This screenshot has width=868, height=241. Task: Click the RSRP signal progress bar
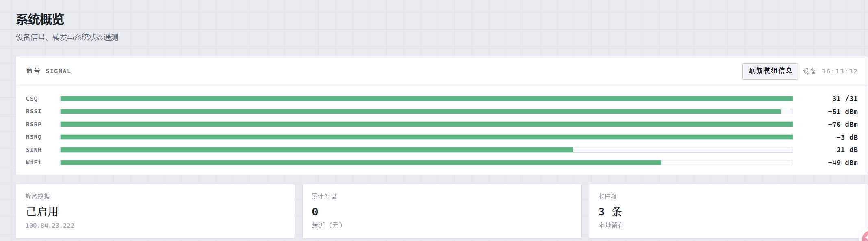[427, 124]
